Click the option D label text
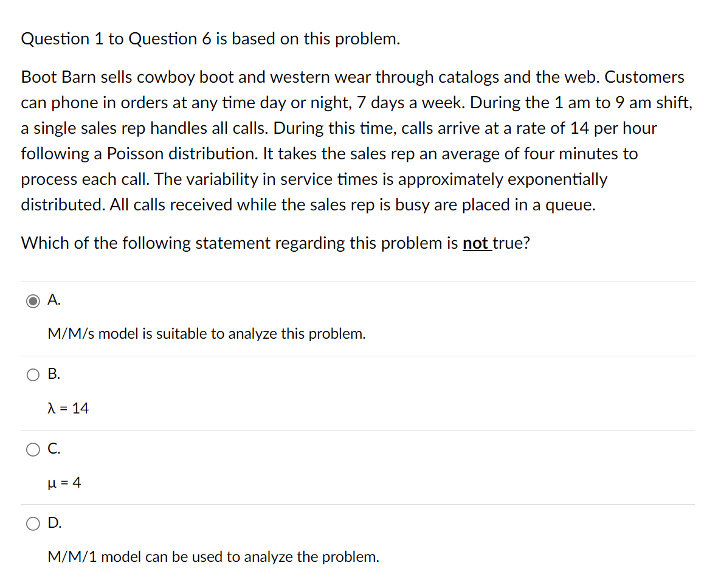704x588 pixels. [54, 523]
